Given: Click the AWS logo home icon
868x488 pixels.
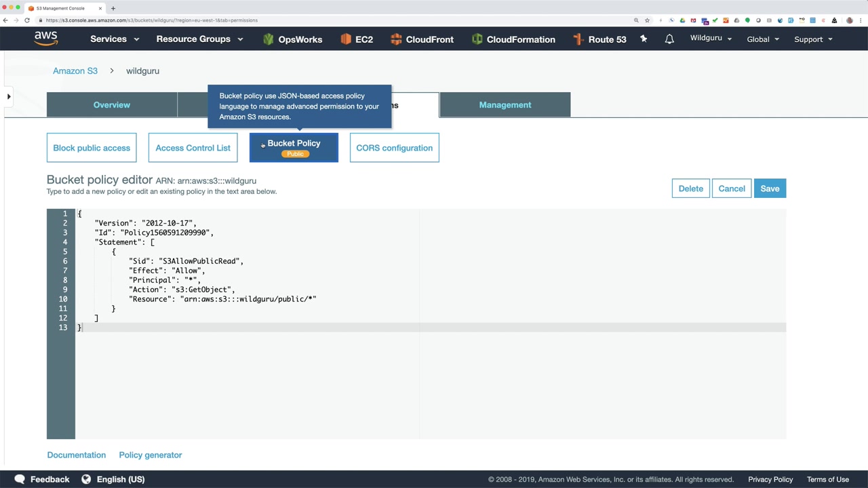Looking at the screenshot, I should tap(46, 39).
